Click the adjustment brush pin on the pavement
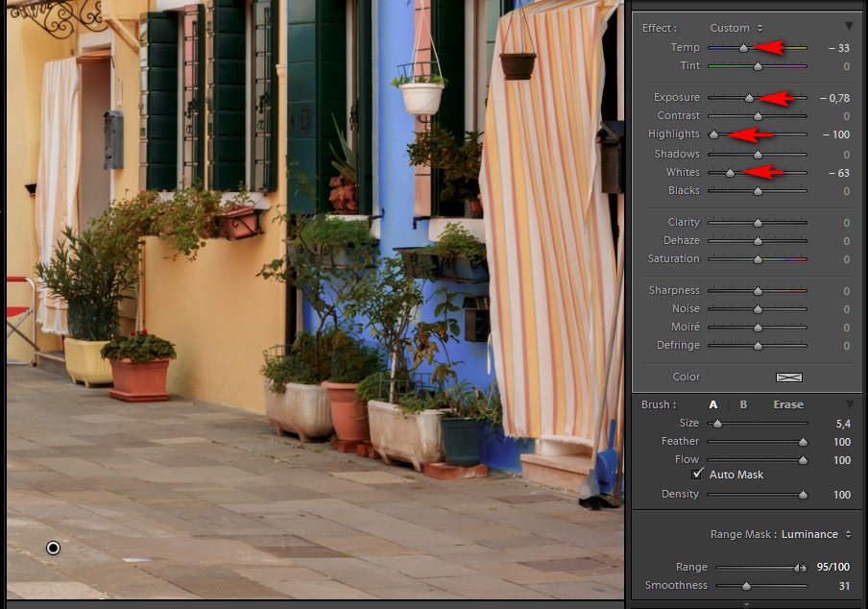Screen dimensions: 868x609 [53, 548]
